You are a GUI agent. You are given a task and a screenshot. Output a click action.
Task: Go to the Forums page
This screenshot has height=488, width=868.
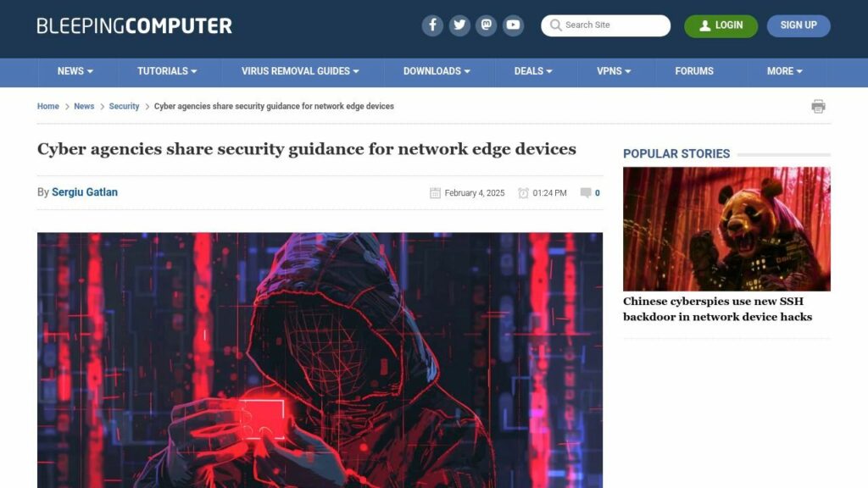tap(694, 71)
